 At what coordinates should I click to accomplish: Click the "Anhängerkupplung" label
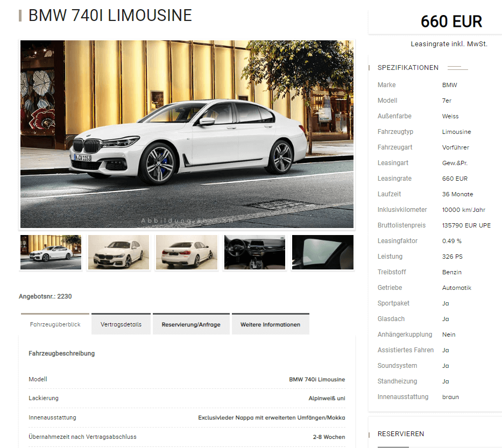coord(405,335)
